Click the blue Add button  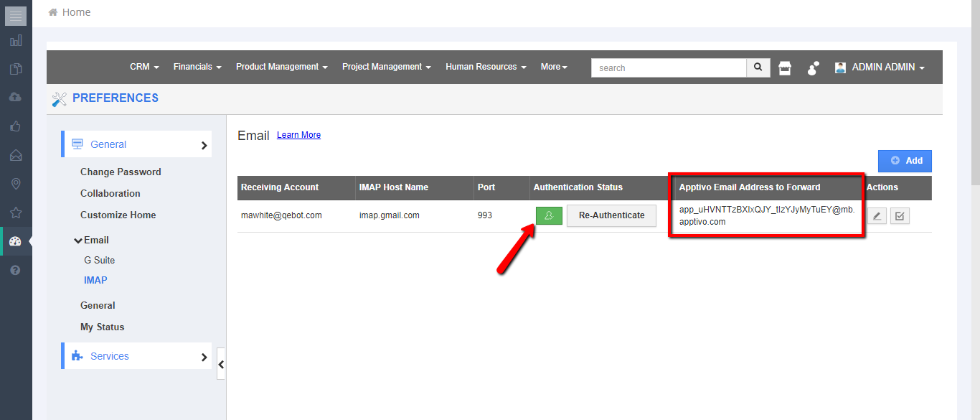coord(905,161)
